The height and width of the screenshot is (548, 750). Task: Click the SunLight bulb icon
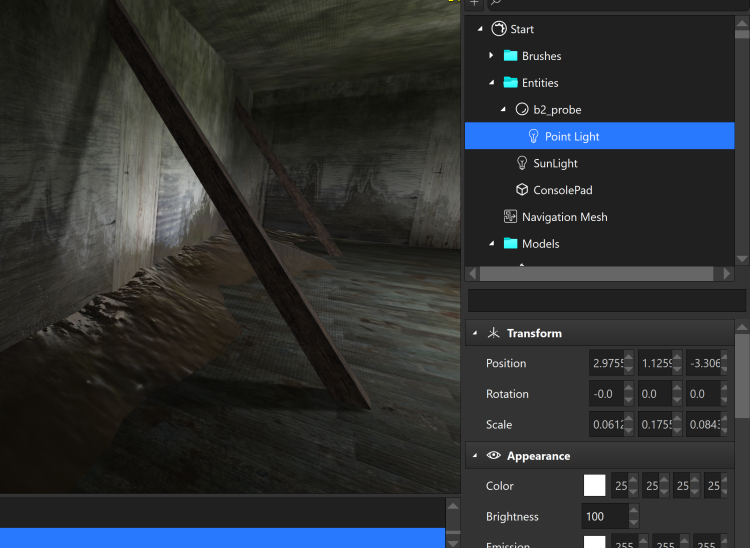click(521, 163)
